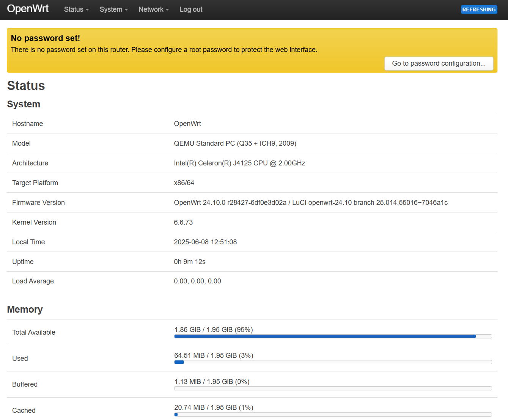The height and width of the screenshot is (420, 508).
Task: Open the Status dropdown menu
Action: [x=76, y=9]
